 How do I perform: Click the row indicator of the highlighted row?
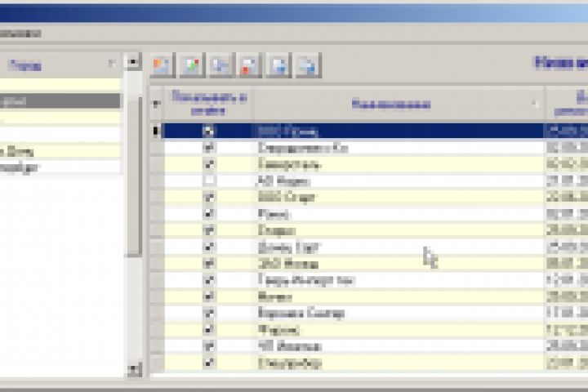click(x=157, y=131)
